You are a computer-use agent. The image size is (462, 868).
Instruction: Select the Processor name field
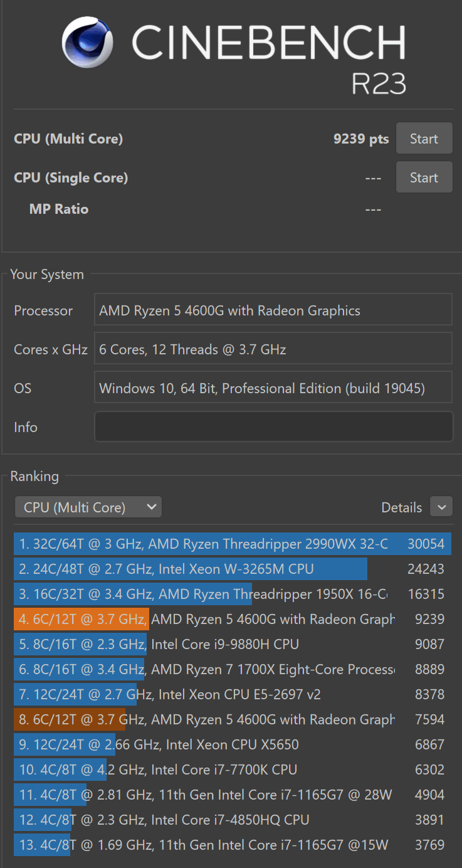(273, 310)
